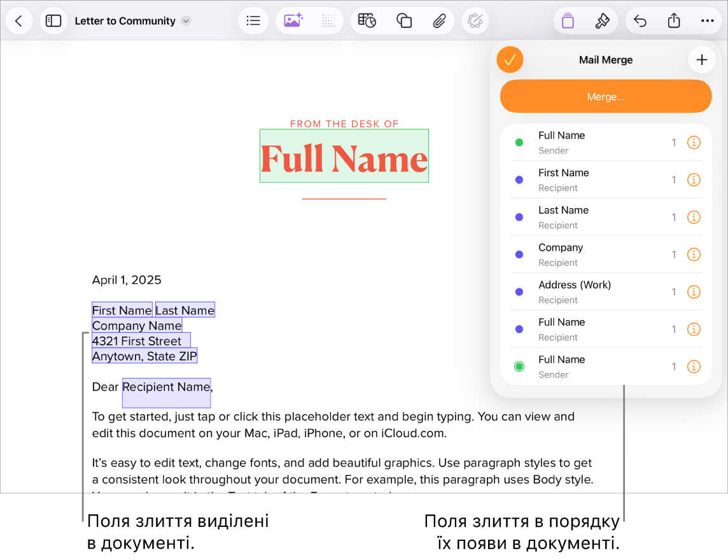The image size is (728, 560).
Task: Go back using the back chevron
Action: pyautogui.click(x=19, y=21)
